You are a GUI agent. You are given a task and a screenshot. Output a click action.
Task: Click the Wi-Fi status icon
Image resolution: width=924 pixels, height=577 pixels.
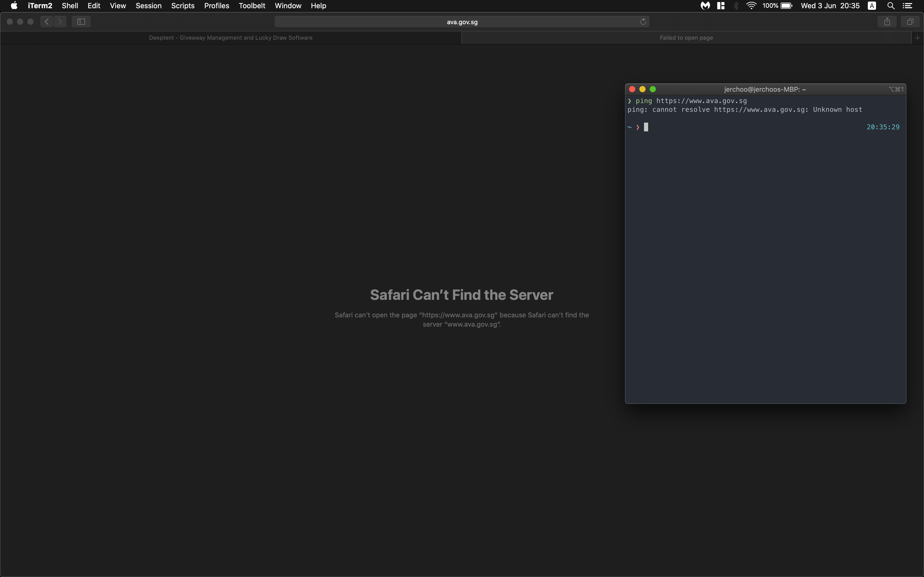coord(751,6)
